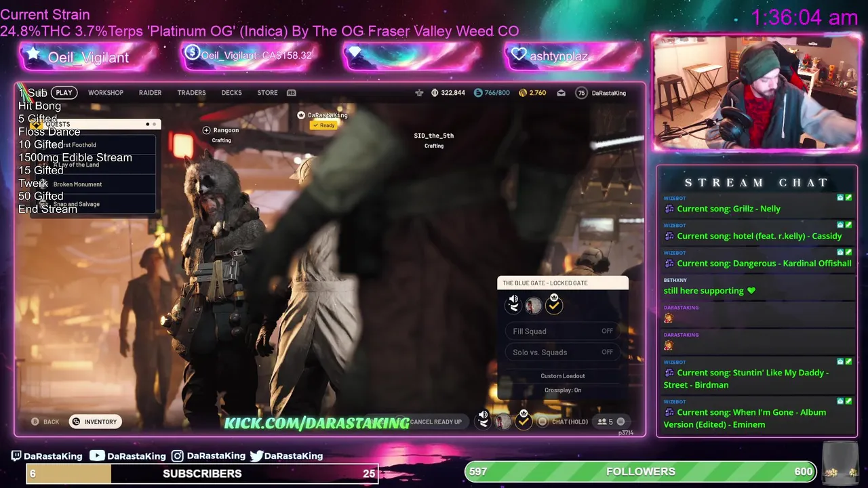Click STREAM CHAT header
This screenshot has width=868, height=488.
[x=756, y=183]
